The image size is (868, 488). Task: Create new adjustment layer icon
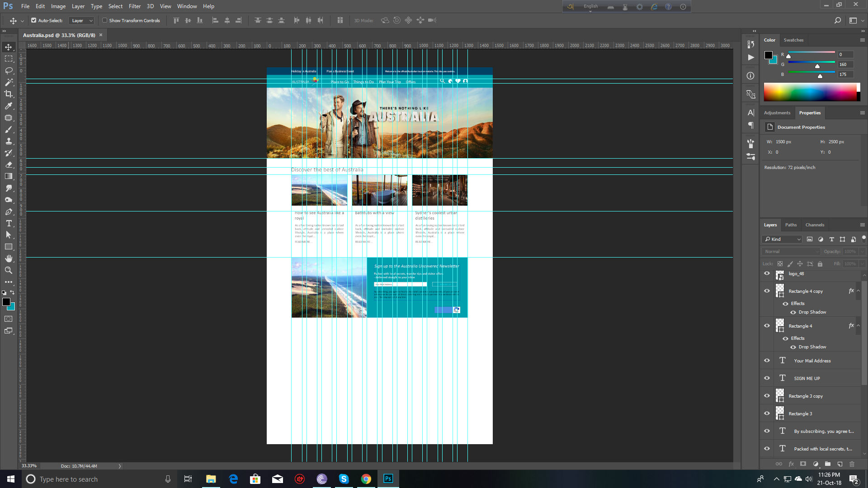pos(816,464)
